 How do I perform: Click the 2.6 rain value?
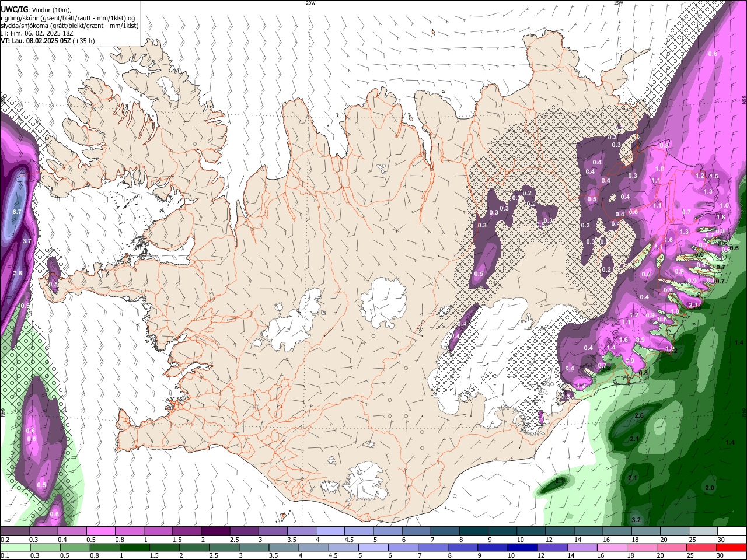[x=638, y=415]
